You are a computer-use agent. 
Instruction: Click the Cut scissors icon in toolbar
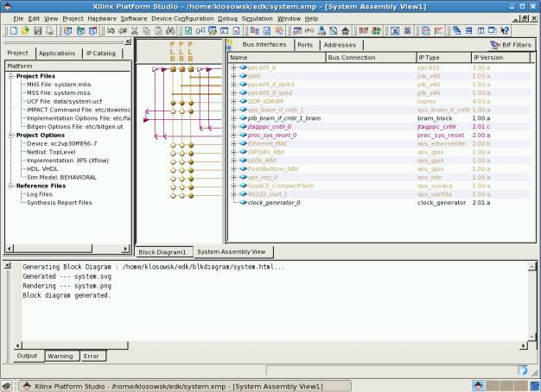135,30
